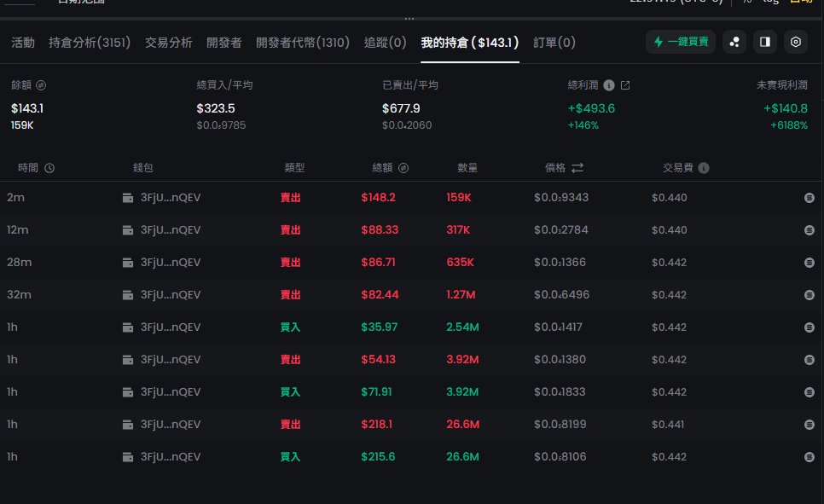Click the 一鍵買賣 quick trade button
This screenshot has width=824, height=504.
(x=681, y=42)
